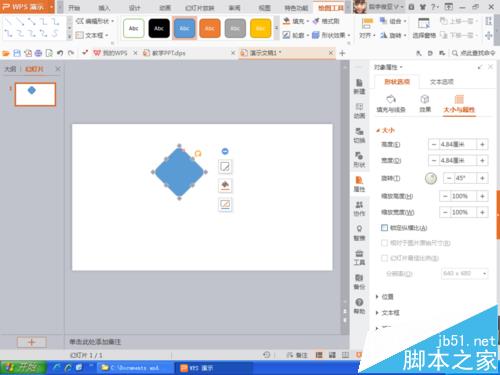Expand the 位置 position section
Screen dimensions: 500x375
coord(385,296)
